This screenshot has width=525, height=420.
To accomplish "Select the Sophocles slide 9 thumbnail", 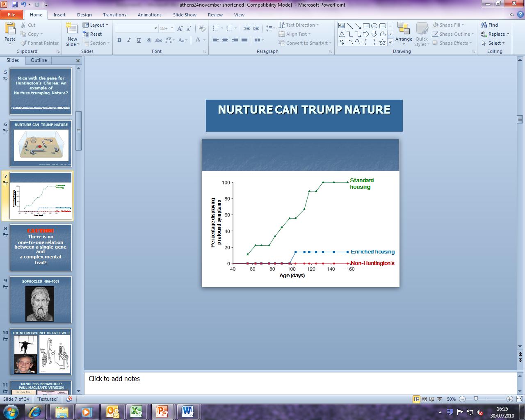I will (x=41, y=300).
